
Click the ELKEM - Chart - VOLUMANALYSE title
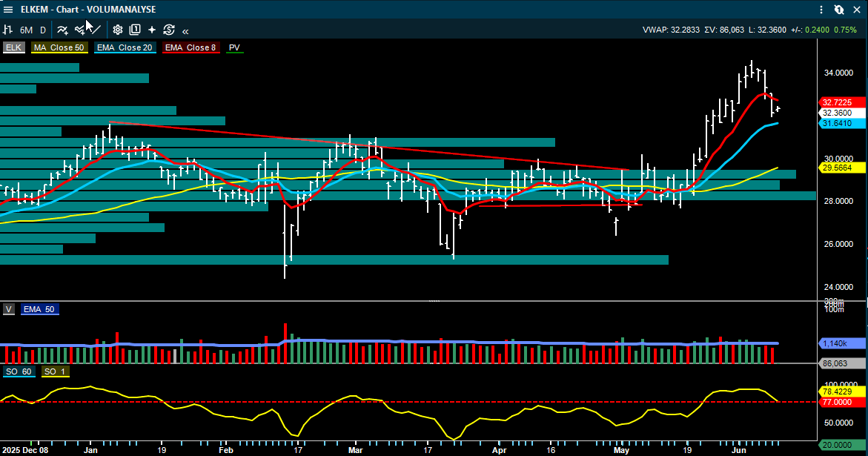[x=88, y=10]
